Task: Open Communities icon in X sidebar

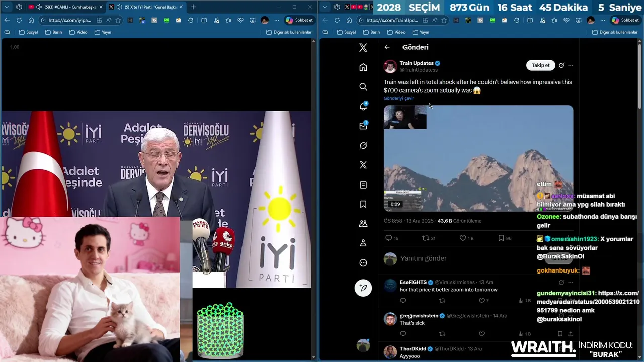Action: tap(363, 224)
